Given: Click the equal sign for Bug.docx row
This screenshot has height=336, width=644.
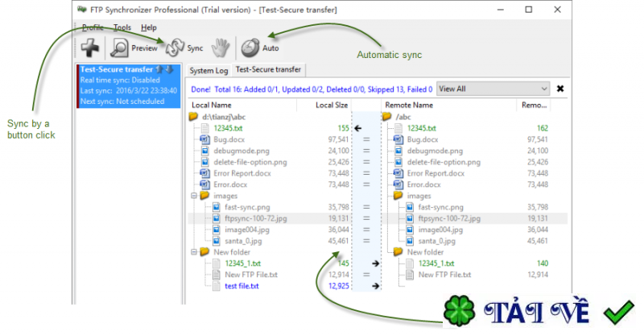Looking at the screenshot, I should click(x=366, y=139).
